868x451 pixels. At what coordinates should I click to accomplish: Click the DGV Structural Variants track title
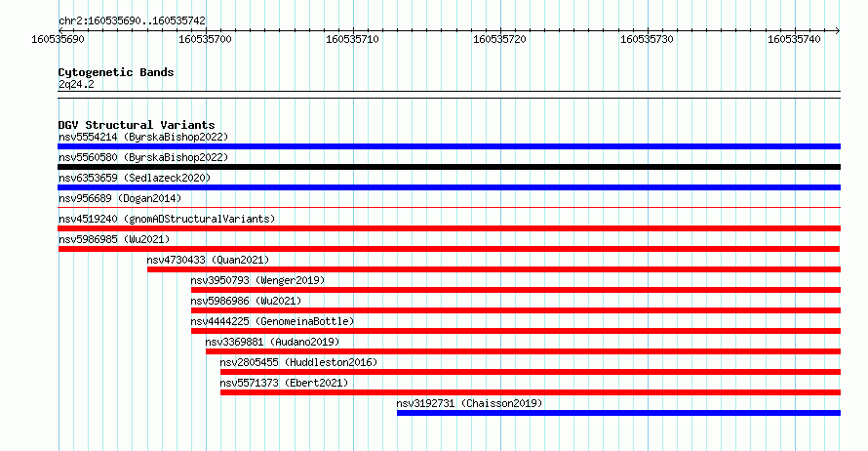pyautogui.click(x=137, y=125)
